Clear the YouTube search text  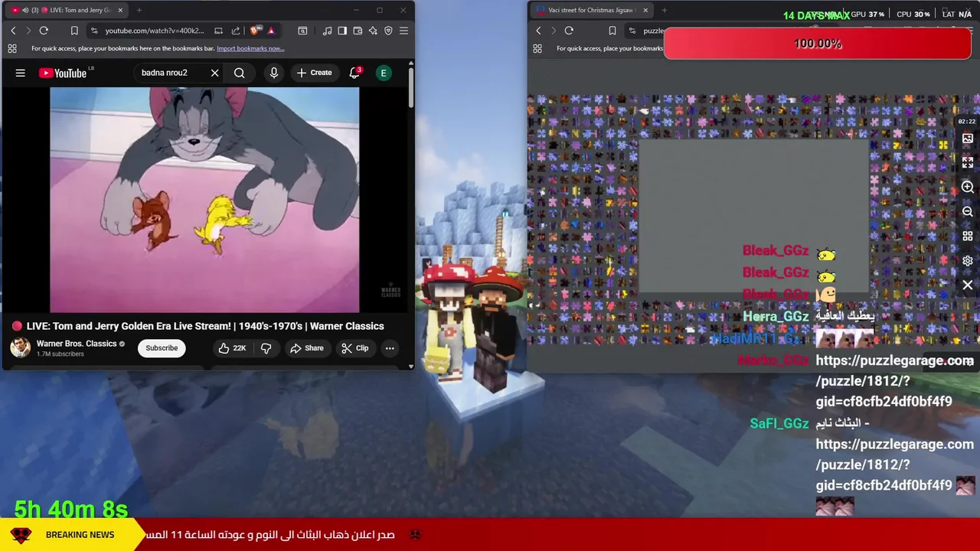[x=214, y=73]
